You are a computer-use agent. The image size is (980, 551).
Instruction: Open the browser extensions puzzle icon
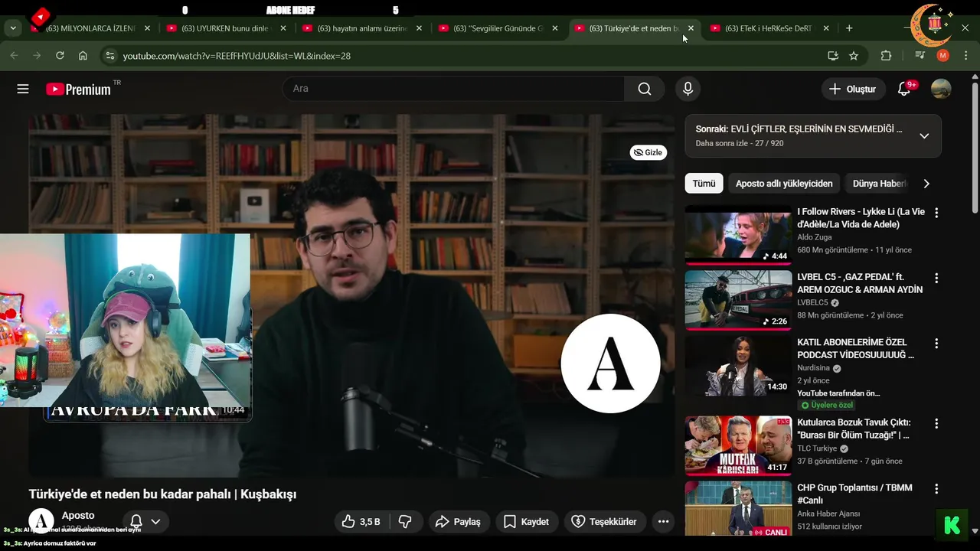(887, 56)
